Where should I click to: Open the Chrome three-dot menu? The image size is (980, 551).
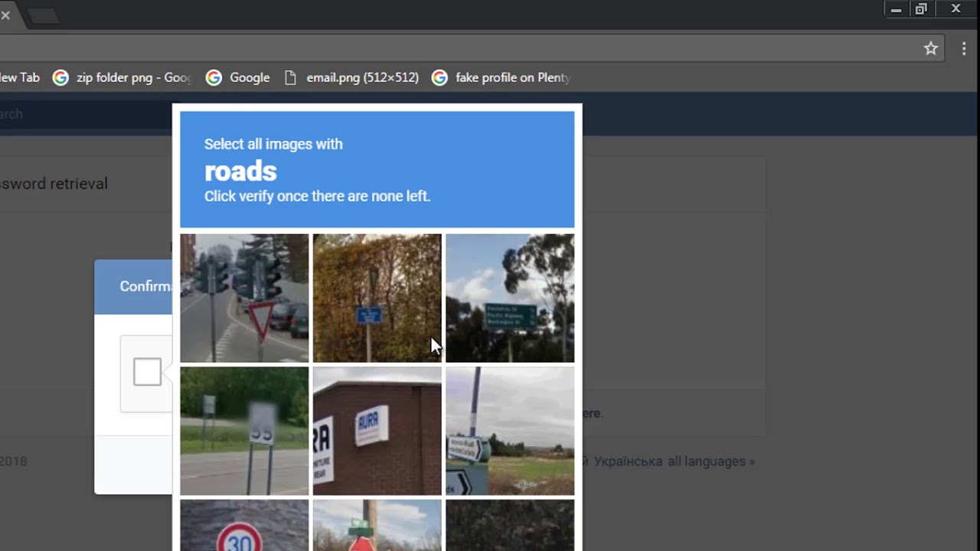[x=963, y=48]
